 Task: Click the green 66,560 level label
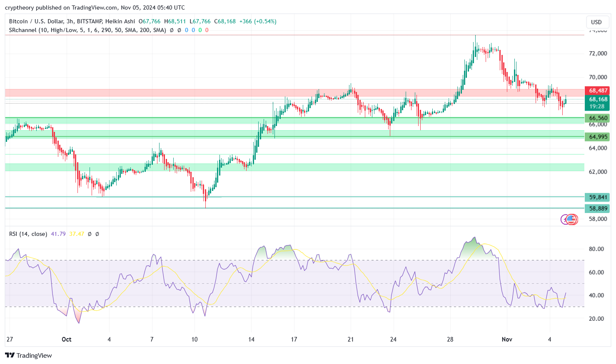[598, 118]
